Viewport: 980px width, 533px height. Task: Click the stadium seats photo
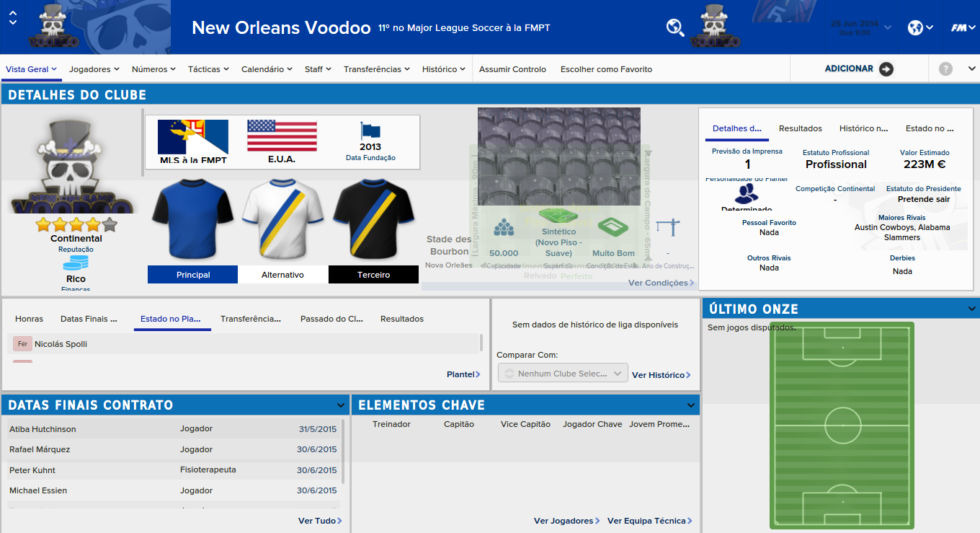tap(559, 157)
